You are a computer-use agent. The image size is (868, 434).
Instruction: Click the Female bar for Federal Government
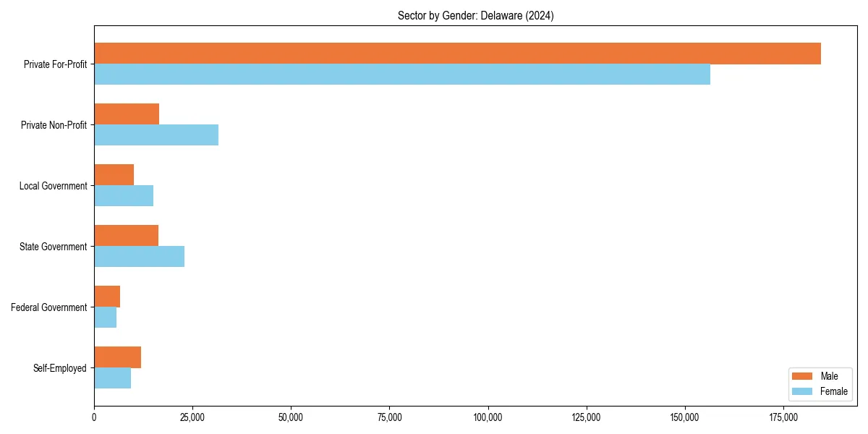point(105,316)
